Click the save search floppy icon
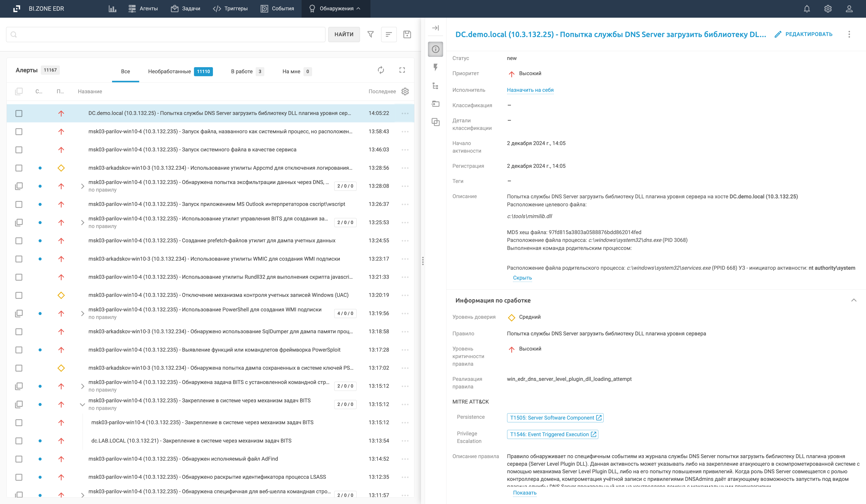The height and width of the screenshot is (504, 866). [x=407, y=34]
